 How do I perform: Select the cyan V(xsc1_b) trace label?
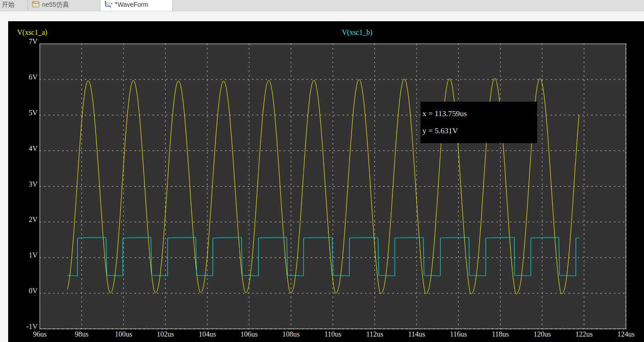tap(357, 32)
